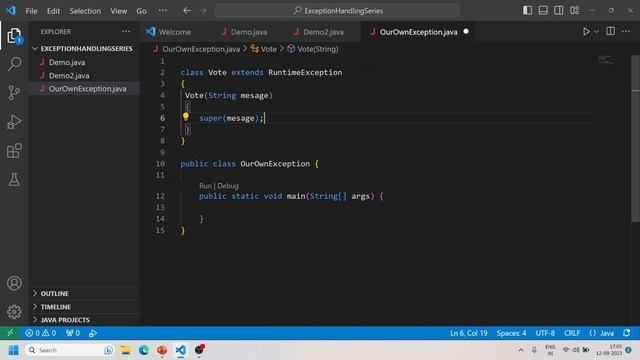The image size is (640, 360).
Task: Expand the OUTLINE section
Action: tap(84, 293)
